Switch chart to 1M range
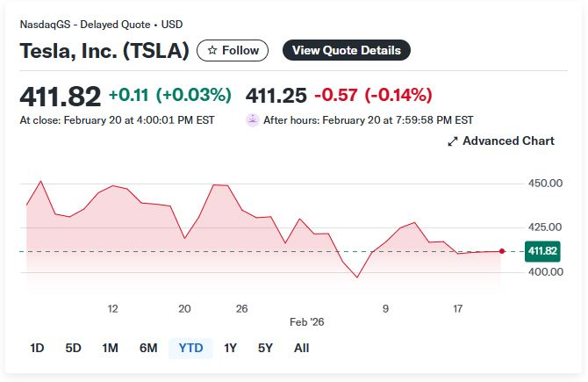Screen dimensions: 588x382 [x=110, y=348]
